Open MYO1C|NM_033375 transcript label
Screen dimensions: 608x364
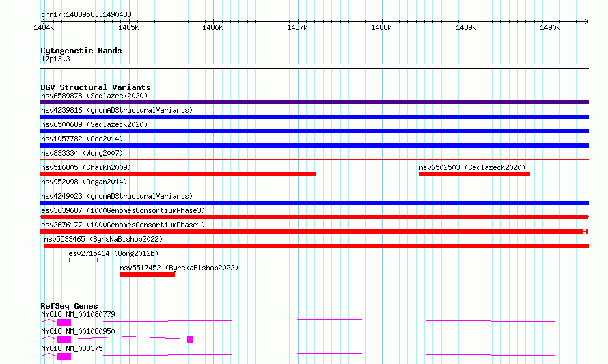[72, 348]
